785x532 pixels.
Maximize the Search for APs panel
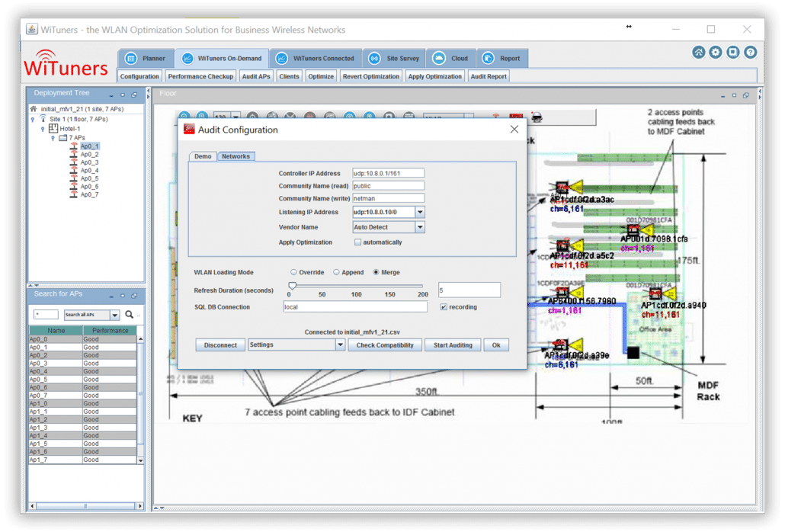point(123,295)
